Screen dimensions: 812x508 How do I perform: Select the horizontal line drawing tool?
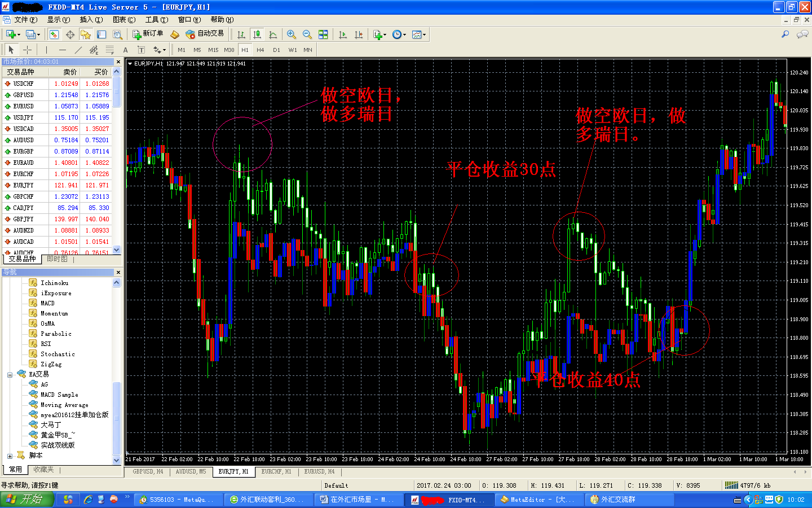click(x=63, y=50)
